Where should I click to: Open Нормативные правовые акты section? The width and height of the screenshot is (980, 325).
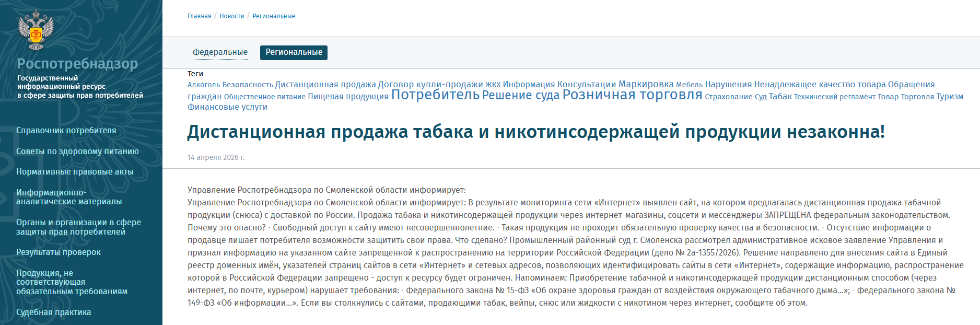(x=75, y=172)
